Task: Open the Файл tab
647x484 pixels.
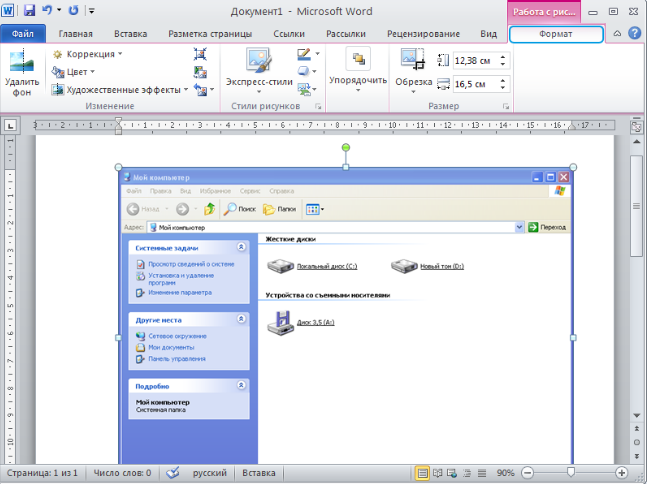Action: tap(23, 34)
